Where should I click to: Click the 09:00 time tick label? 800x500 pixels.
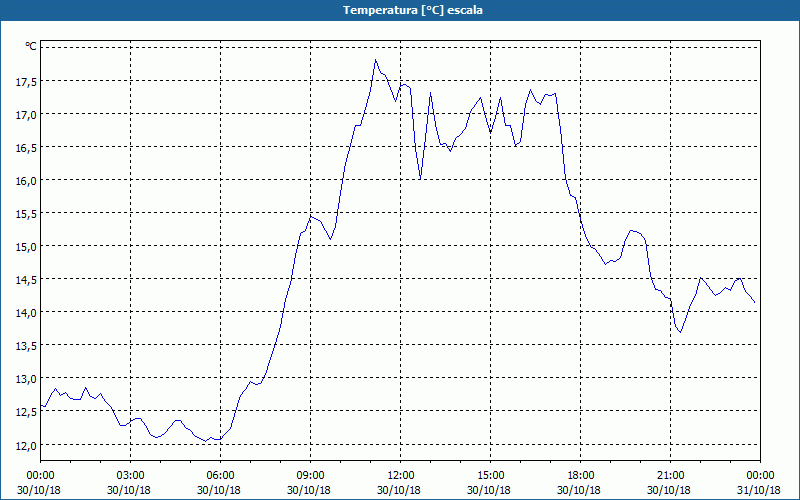310,476
